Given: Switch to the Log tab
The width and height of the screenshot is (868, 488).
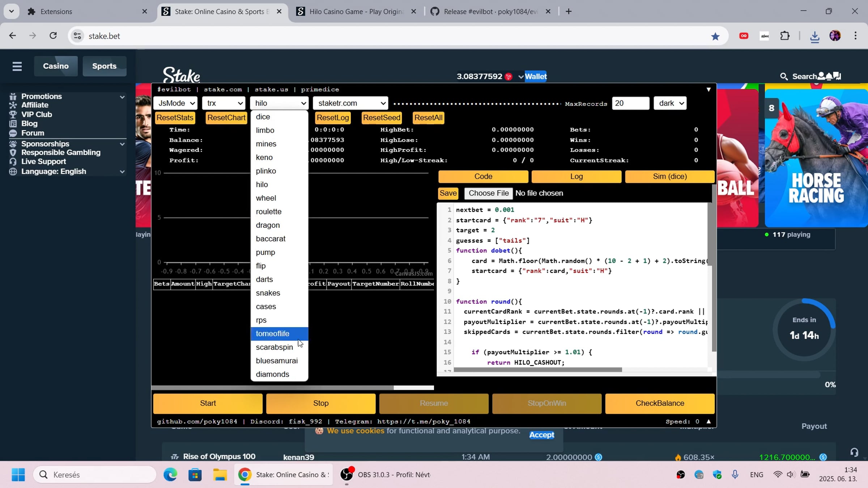Looking at the screenshot, I should click(x=576, y=176).
